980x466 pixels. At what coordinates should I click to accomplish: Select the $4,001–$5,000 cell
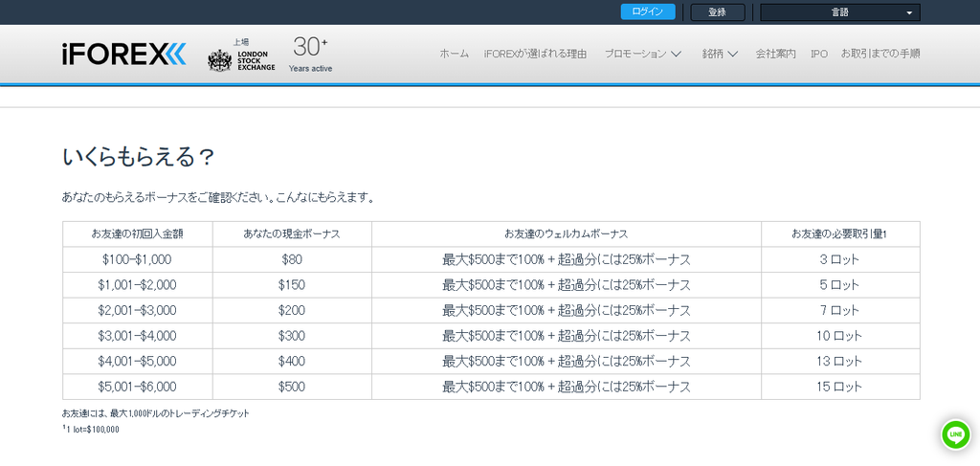click(138, 362)
